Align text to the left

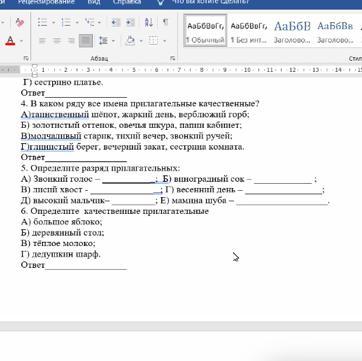[42, 41]
